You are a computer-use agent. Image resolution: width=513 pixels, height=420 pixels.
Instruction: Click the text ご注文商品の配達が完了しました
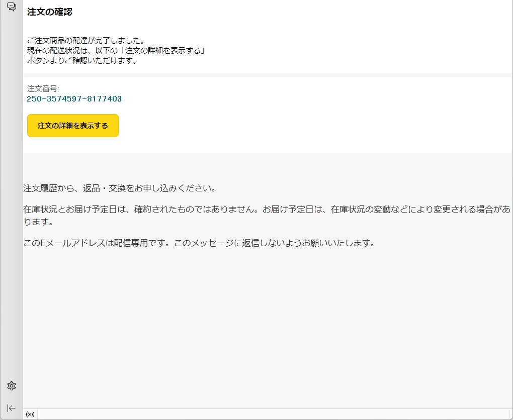[85, 41]
